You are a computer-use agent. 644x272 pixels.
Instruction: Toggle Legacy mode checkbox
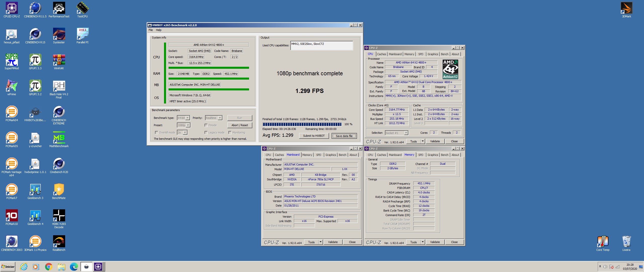pos(206,132)
